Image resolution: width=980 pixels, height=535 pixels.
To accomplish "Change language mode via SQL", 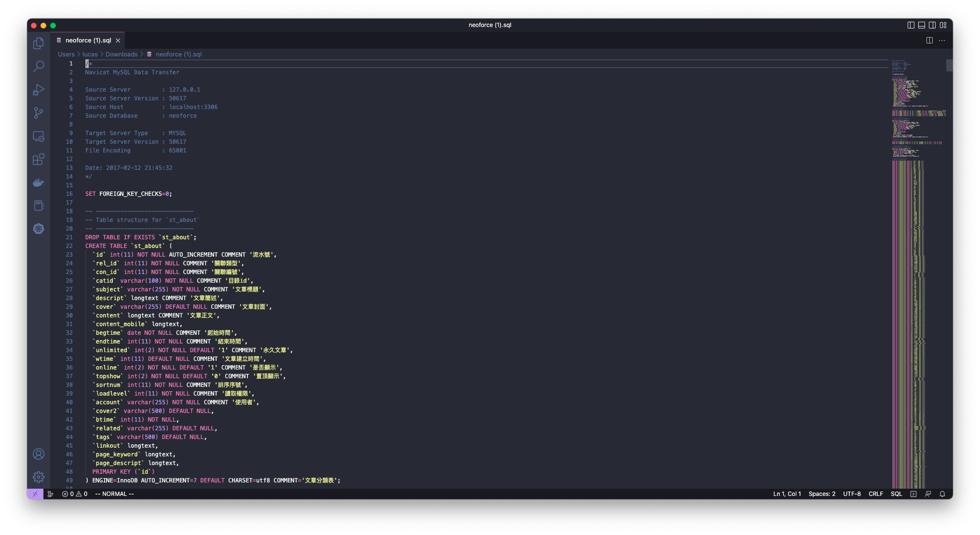I will [896, 494].
